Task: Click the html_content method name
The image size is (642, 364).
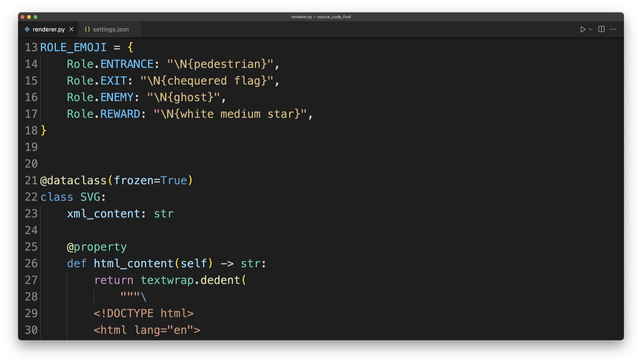Action: click(x=133, y=264)
